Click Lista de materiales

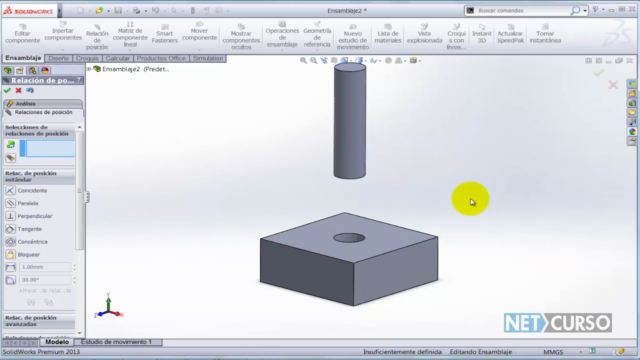coord(388,33)
